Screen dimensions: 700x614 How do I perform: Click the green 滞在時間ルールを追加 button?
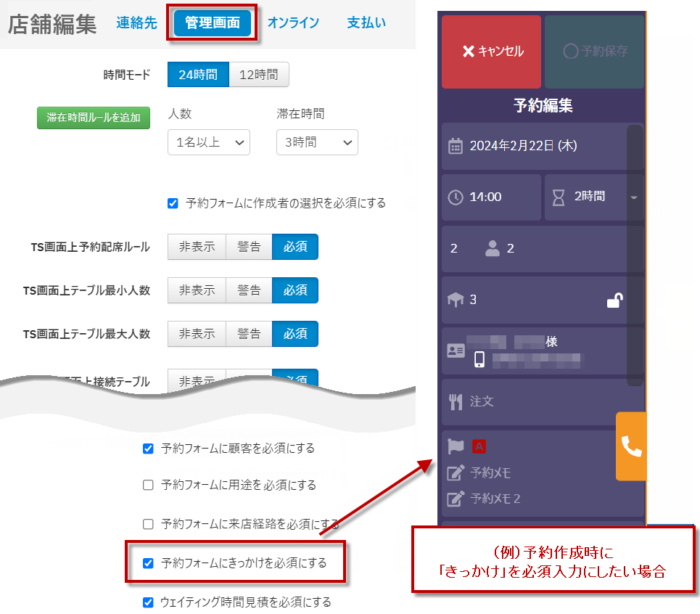tap(94, 118)
